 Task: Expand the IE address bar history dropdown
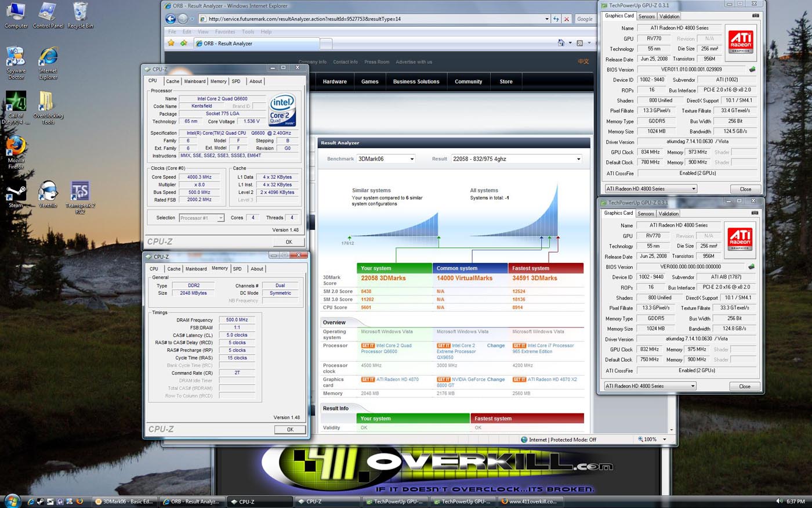pos(546,19)
